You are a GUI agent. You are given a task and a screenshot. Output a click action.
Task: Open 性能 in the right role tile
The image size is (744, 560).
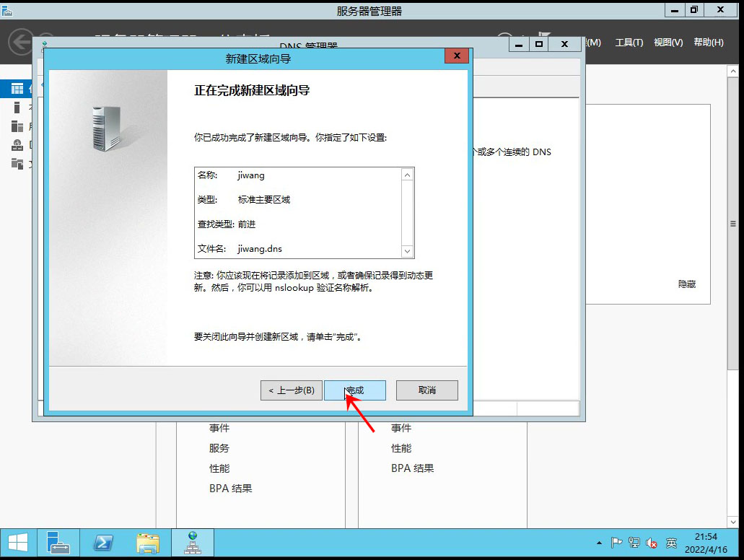pyautogui.click(x=401, y=448)
